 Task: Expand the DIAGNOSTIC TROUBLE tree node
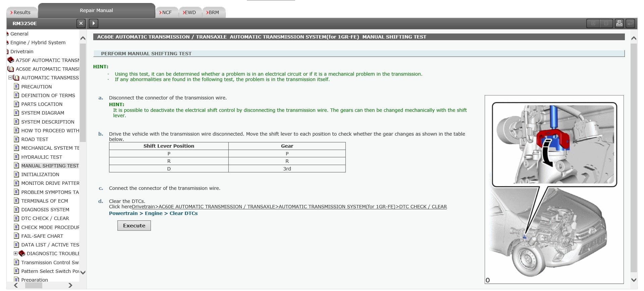(15, 253)
